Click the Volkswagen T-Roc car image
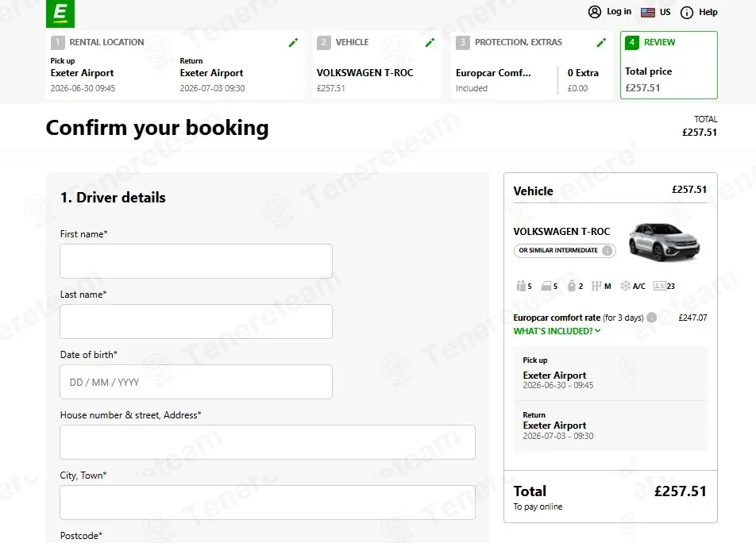 pos(665,242)
